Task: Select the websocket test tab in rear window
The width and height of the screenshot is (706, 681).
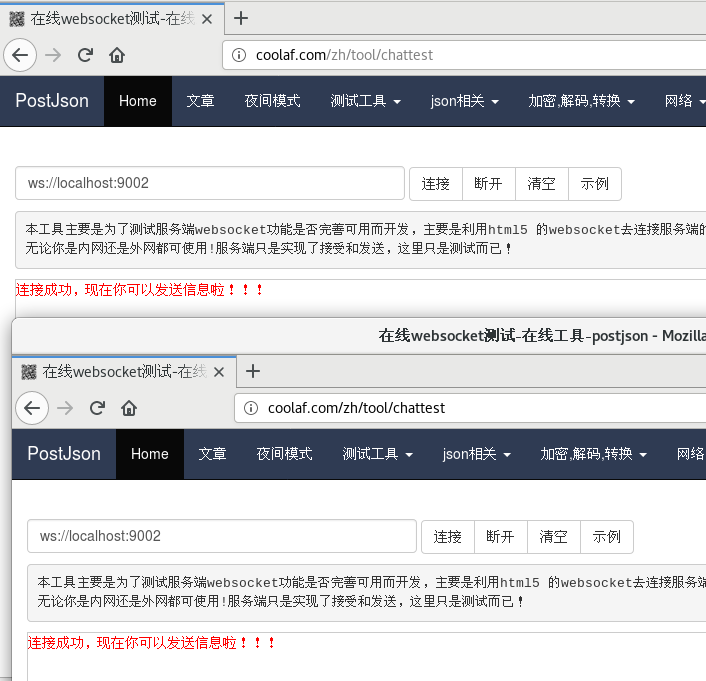Action: 112,19
